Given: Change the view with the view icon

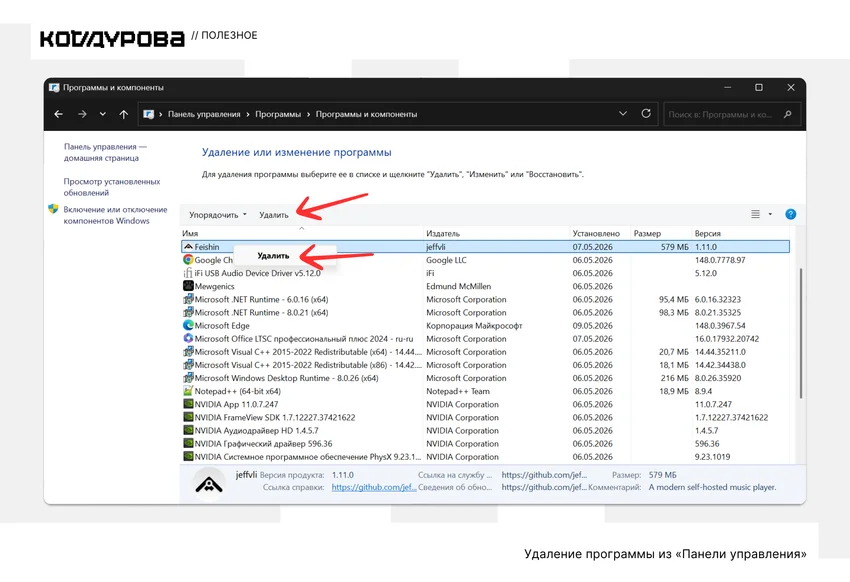Looking at the screenshot, I should click(755, 215).
